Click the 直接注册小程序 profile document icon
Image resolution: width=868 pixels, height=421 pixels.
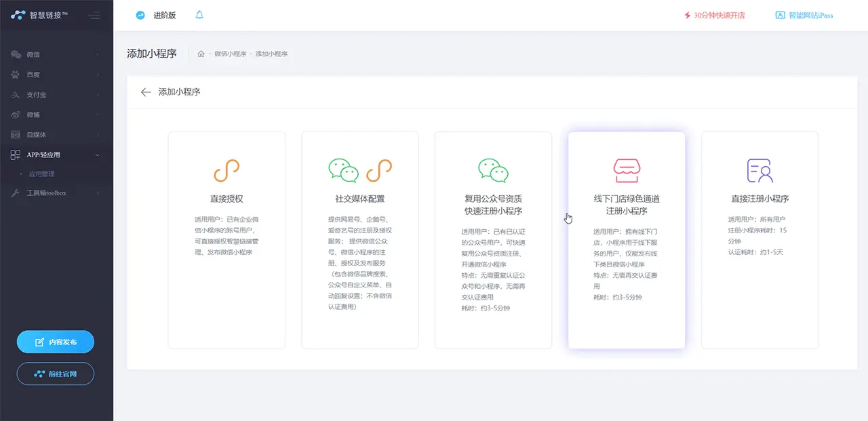(x=759, y=171)
